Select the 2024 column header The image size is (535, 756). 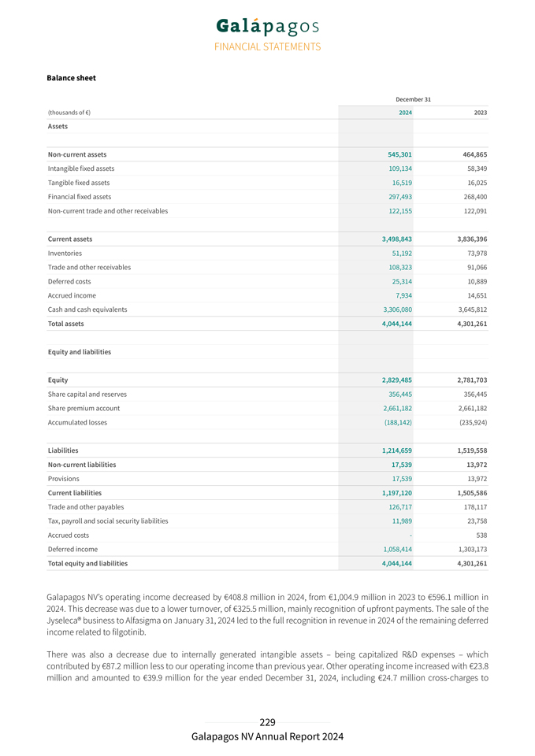(x=405, y=113)
